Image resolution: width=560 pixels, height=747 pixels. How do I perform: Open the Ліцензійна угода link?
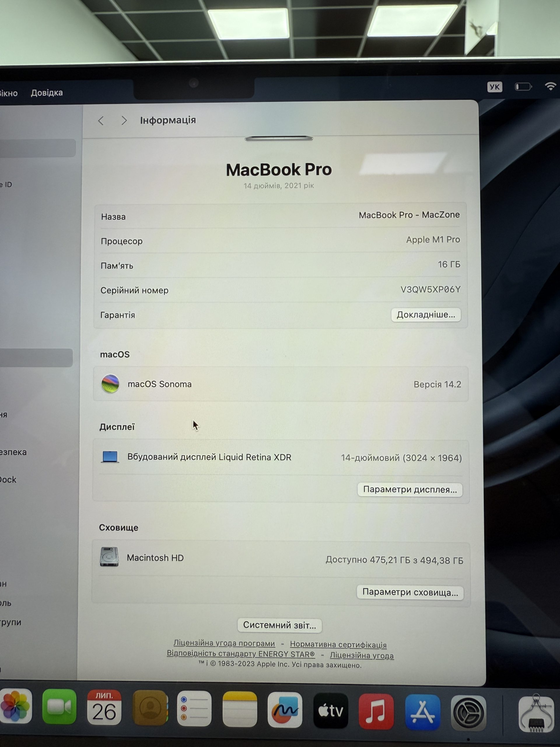[x=361, y=655]
